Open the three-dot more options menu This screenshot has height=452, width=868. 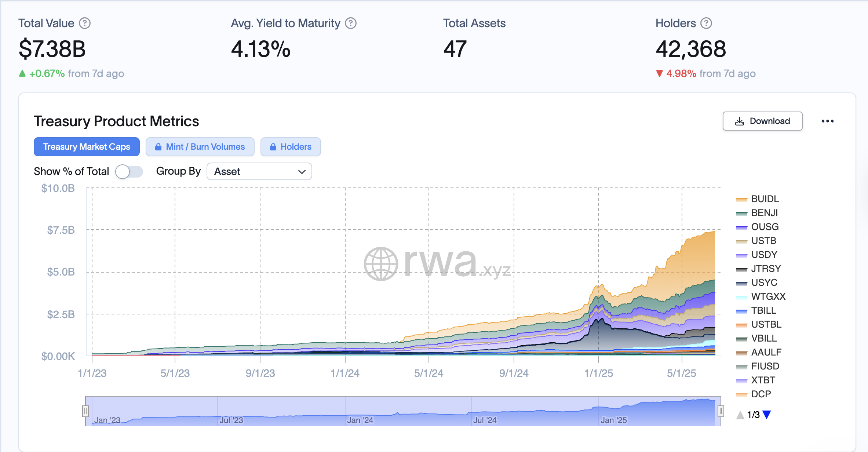point(828,121)
